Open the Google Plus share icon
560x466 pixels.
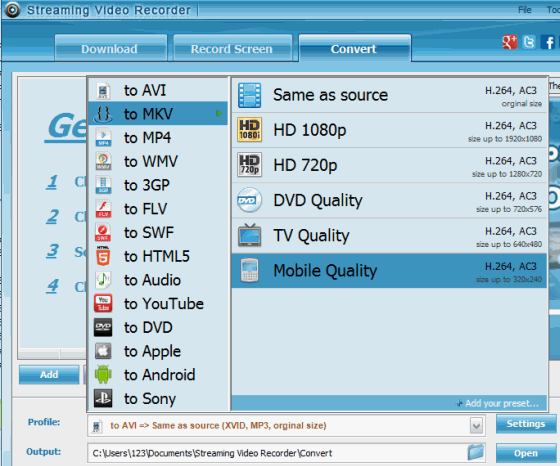510,42
